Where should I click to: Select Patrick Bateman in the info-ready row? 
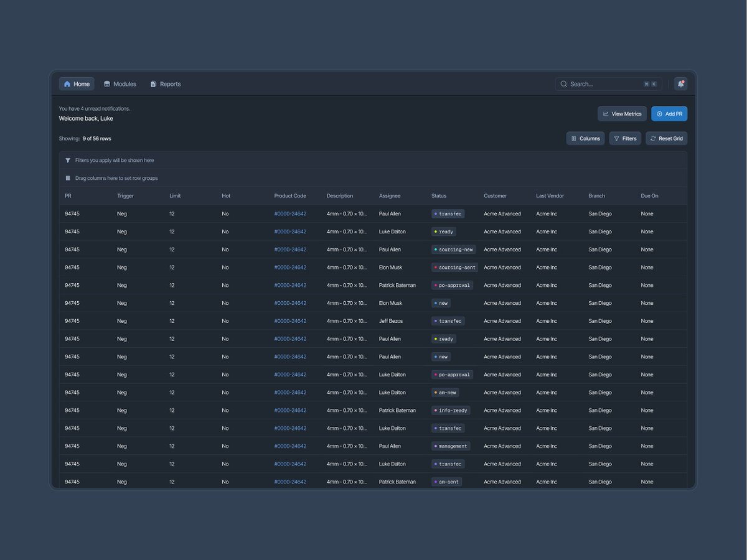(397, 411)
